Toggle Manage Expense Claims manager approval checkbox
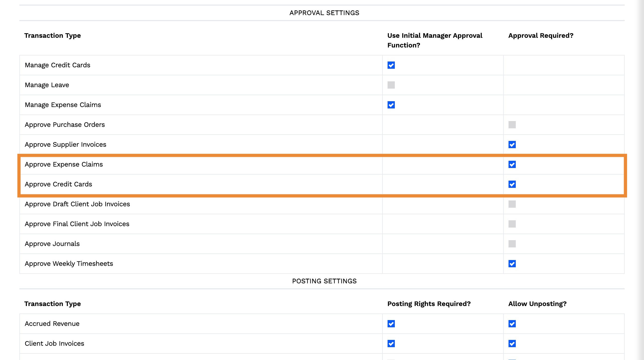The width and height of the screenshot is (644, 360). click(391, 105)
